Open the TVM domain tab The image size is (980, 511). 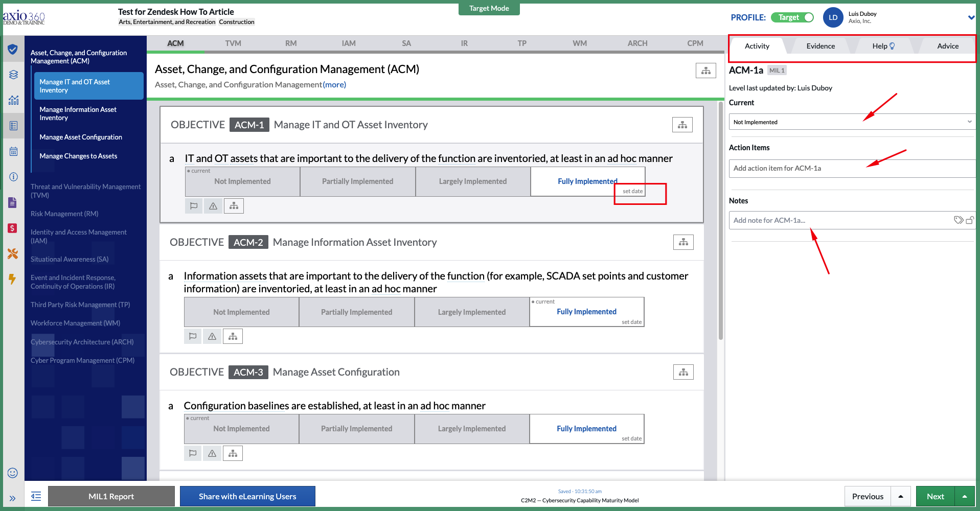pos(233,43)
